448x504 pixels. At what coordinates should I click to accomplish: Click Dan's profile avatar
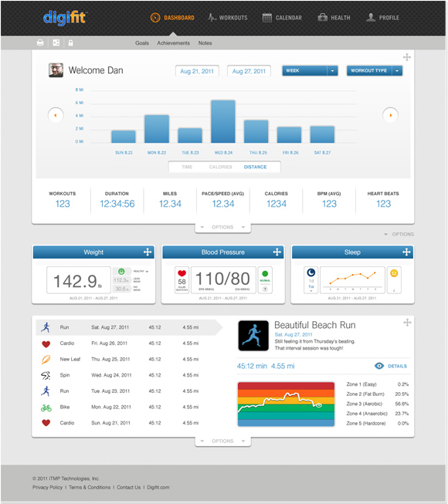point(56,70)
